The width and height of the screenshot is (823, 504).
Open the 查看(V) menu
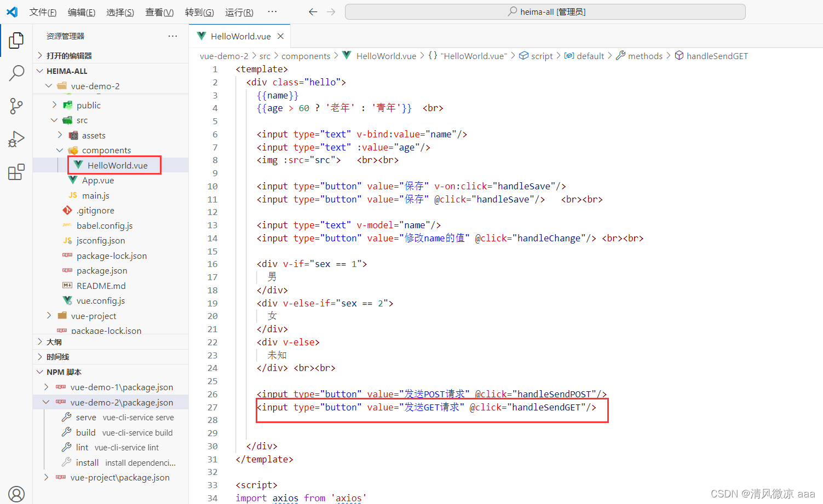click(159, 12)
